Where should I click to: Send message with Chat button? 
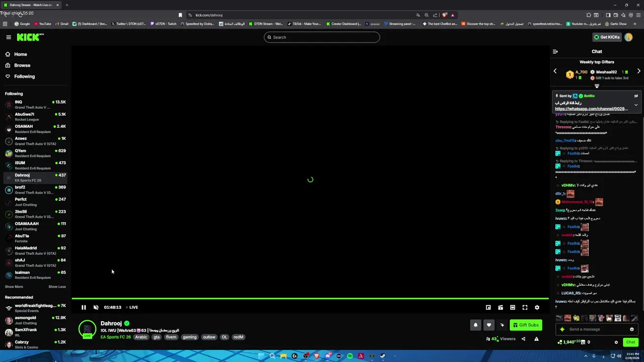coord(630,342)
